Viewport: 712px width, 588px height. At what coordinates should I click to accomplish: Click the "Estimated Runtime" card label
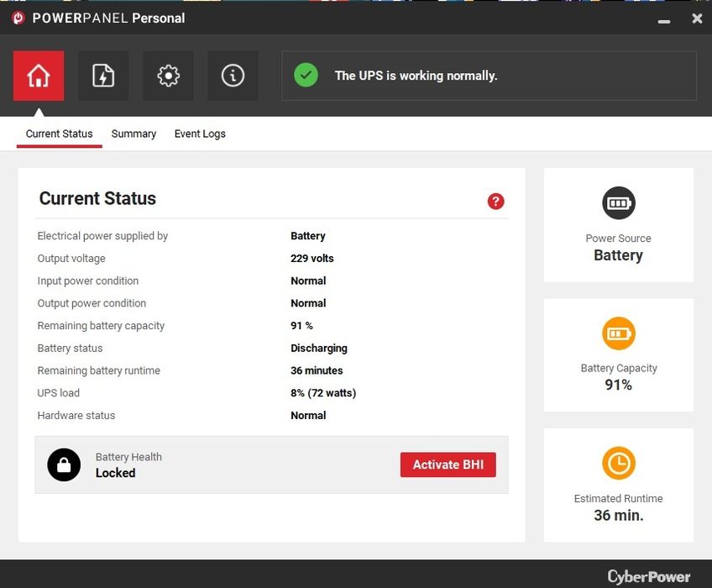click(x=619, y=498)
